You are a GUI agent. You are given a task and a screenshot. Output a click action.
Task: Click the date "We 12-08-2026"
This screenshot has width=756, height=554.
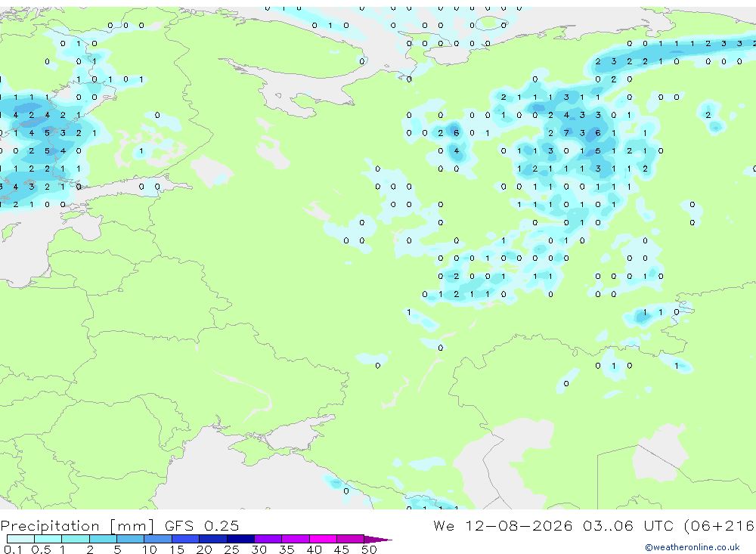[x=503, y=525]
